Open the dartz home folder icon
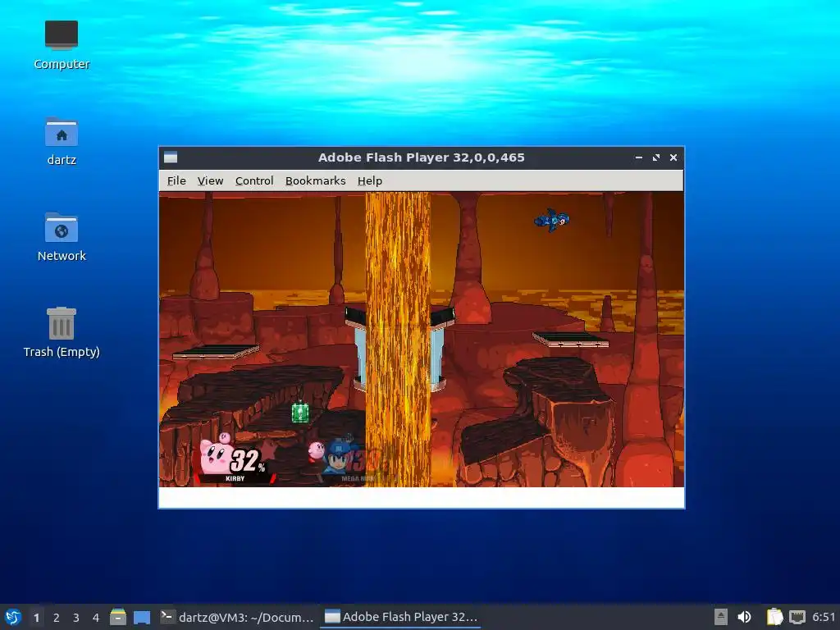 [61, 141]
